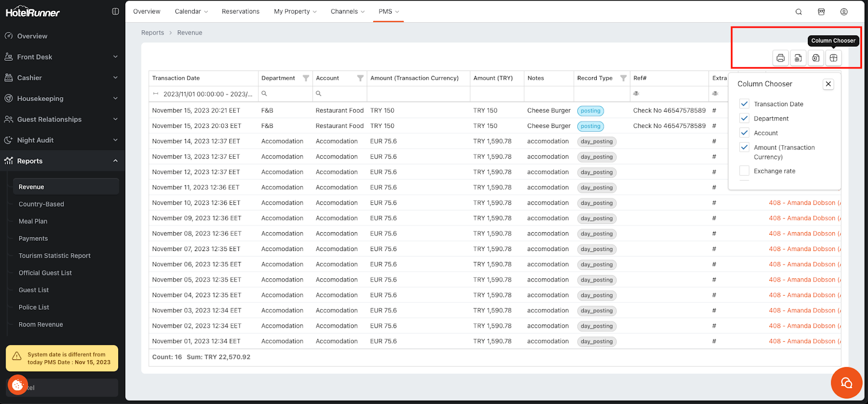Uncheck the Account column checkbox
This screenshot has height=404, width=868.
pyautogui.click(x=744, y=133)
